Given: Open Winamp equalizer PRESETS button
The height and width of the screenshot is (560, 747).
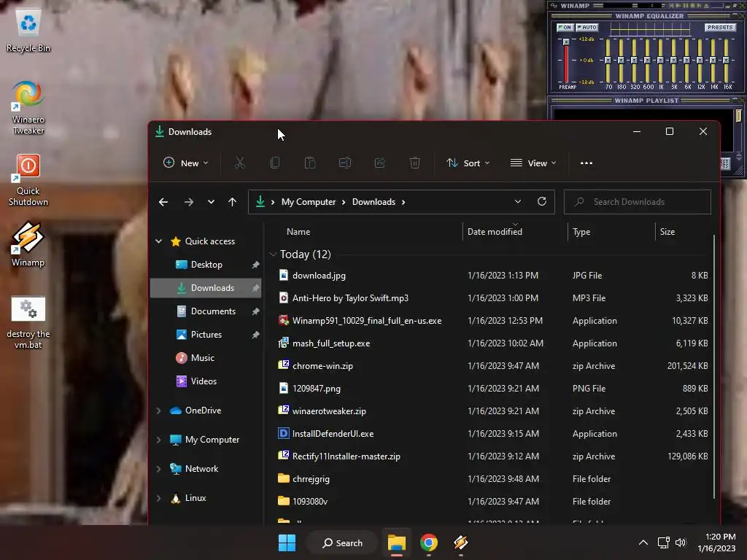Looking at the screenshot, I should coord(720,27).
